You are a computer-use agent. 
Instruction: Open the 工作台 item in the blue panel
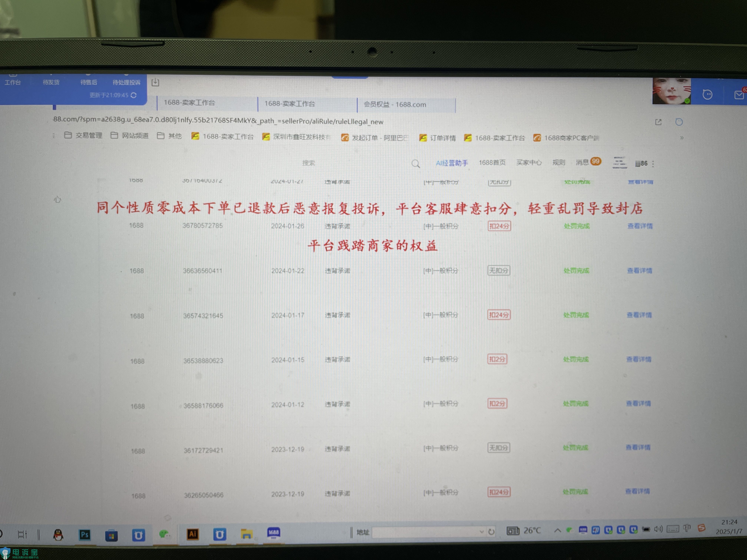[x=12, y=82]
